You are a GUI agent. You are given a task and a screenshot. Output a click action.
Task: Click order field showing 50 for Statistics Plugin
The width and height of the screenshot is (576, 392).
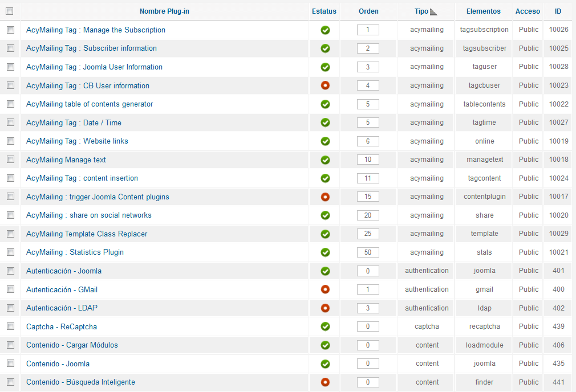[x=368, y=252]
